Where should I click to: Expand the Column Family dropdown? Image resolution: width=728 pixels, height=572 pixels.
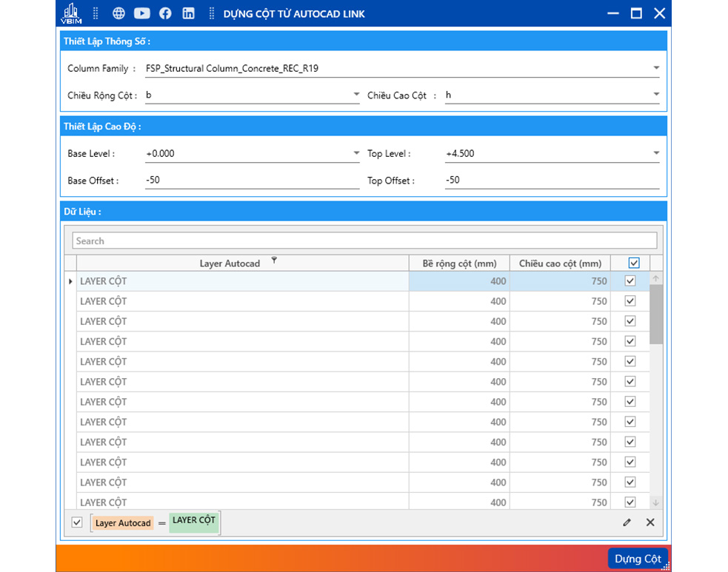(x=656, y=69)
